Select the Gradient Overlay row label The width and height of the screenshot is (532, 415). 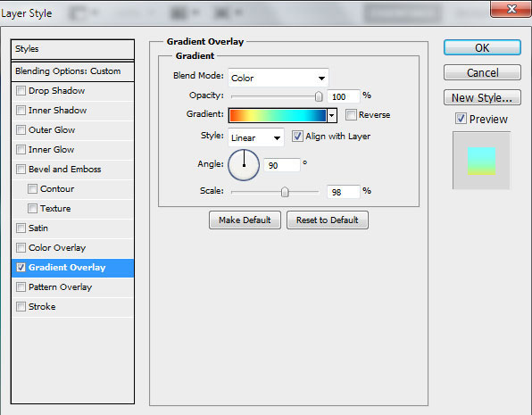click(67, 268)
